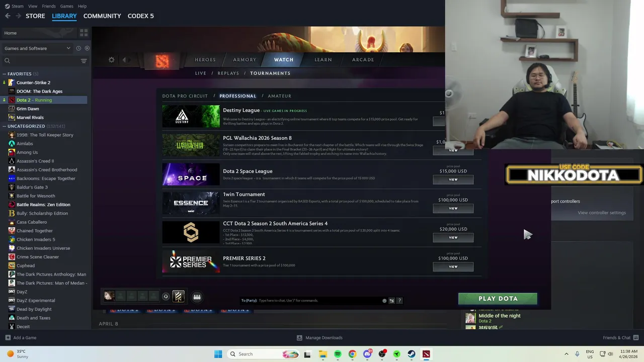Open CODEX 5 profile tab
644x362 pixels.
click(x=141, y=16)
